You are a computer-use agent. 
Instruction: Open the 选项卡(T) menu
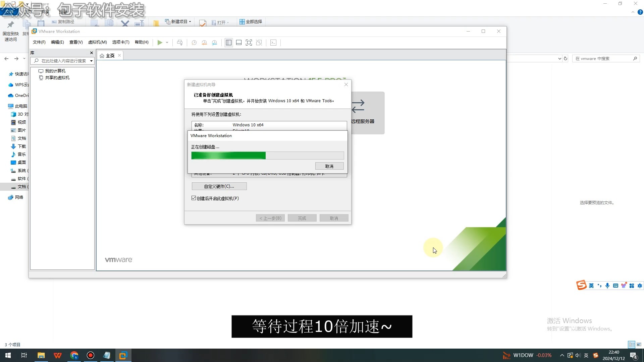121,42
